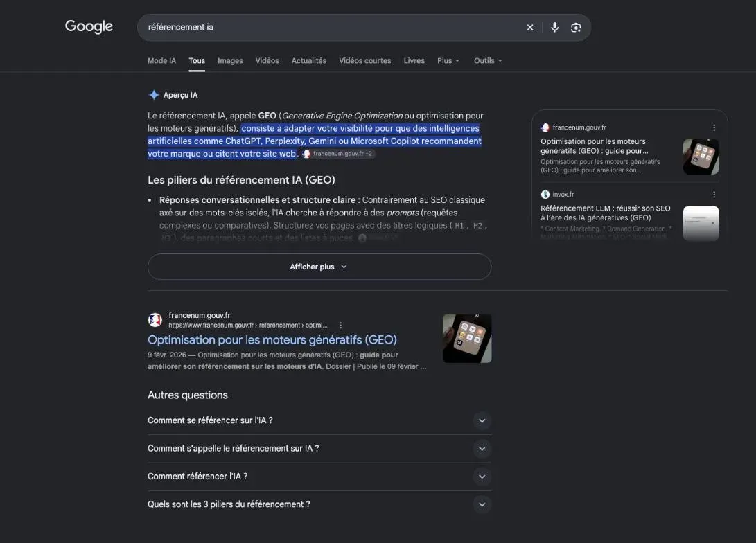This screenshot has width=756, height=543.
Task: Open the Optimisation pour les moteurs génératifs (GEO) result link
Action: tap(272, 340)
